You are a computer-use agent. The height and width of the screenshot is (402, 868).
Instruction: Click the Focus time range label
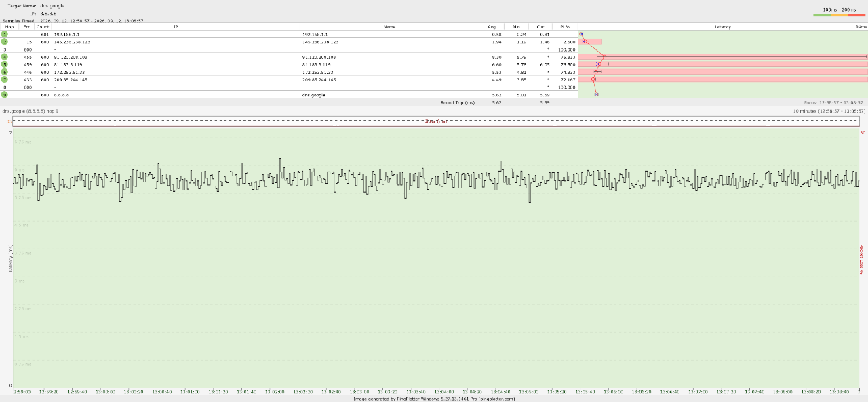point(834,102)
